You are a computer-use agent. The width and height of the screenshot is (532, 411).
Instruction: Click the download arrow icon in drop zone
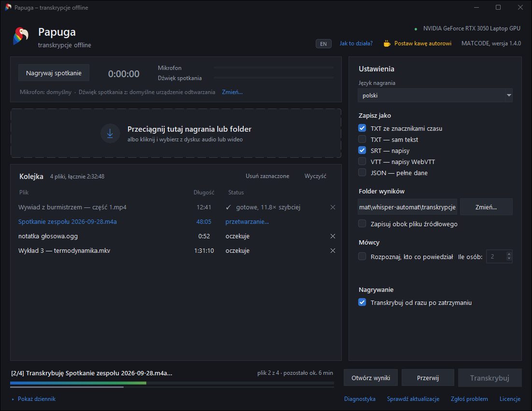[x=110, y=133]
